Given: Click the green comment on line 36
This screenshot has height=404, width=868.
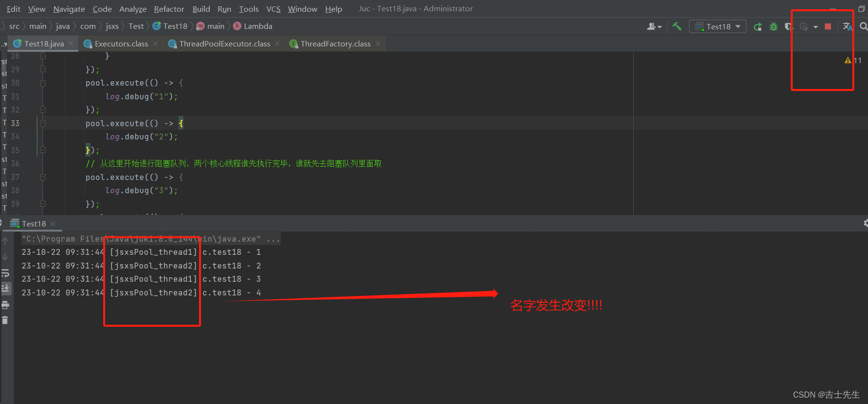Looking at the screenshot, I should (x=234, y=163).
